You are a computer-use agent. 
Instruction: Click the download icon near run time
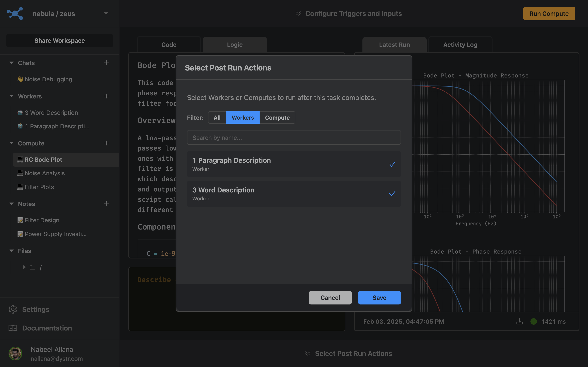click(x=520, y=321)
